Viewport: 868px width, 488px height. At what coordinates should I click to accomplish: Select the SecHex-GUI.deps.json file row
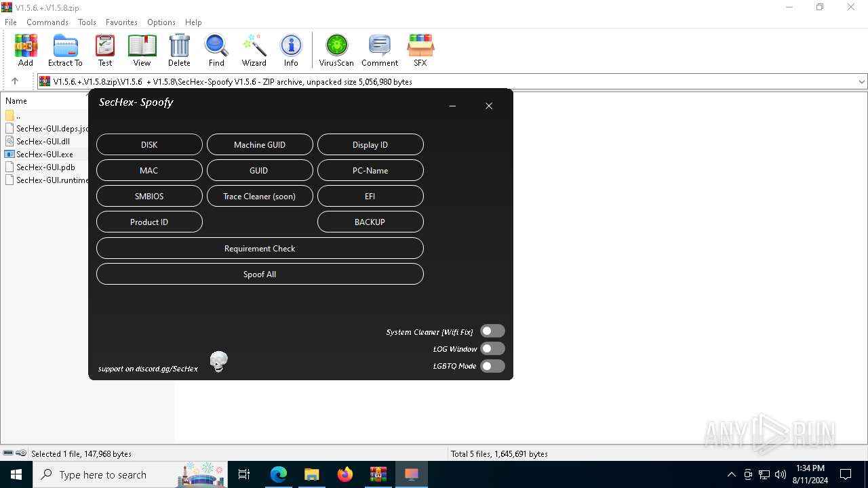click(x=46, y=128)
